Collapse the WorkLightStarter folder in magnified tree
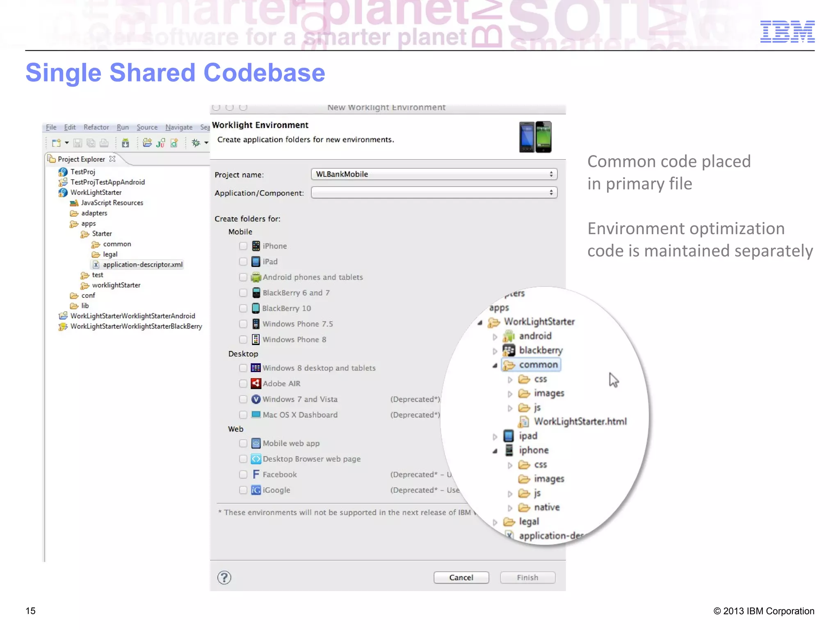 [479, 322]
